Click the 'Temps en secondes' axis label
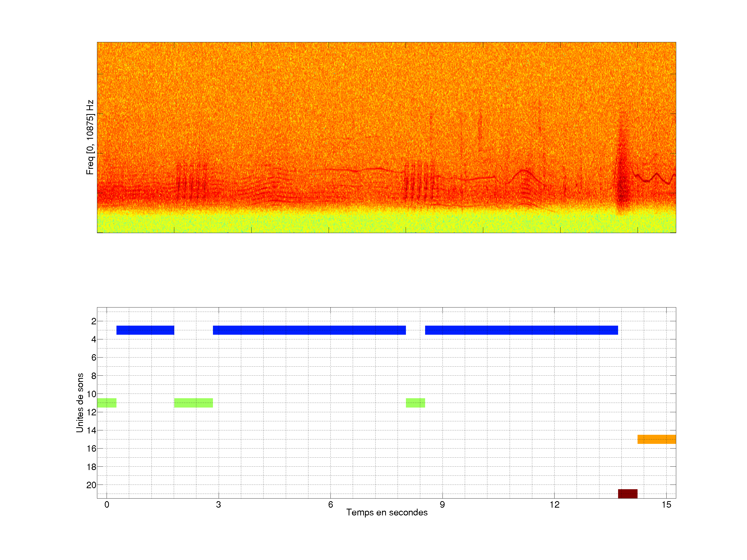Viewport: 747px width, 560px height. [x=387, y=512]
